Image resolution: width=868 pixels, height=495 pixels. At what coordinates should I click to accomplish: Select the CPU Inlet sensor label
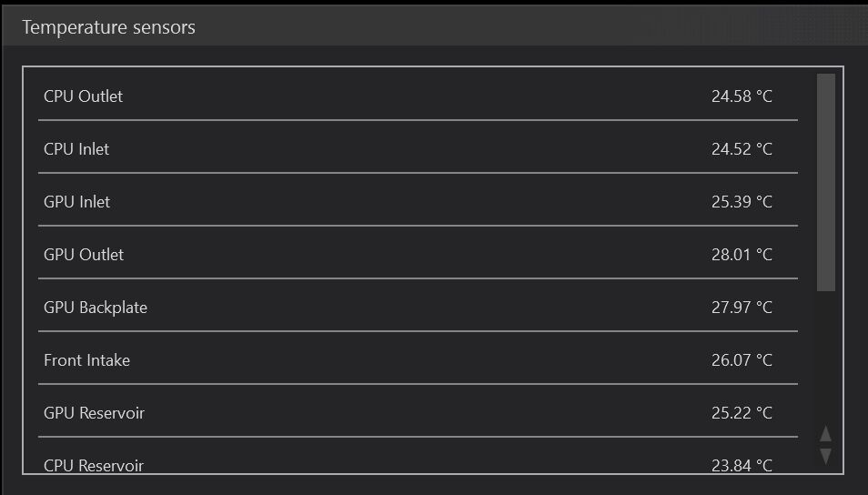coord(76,149)
